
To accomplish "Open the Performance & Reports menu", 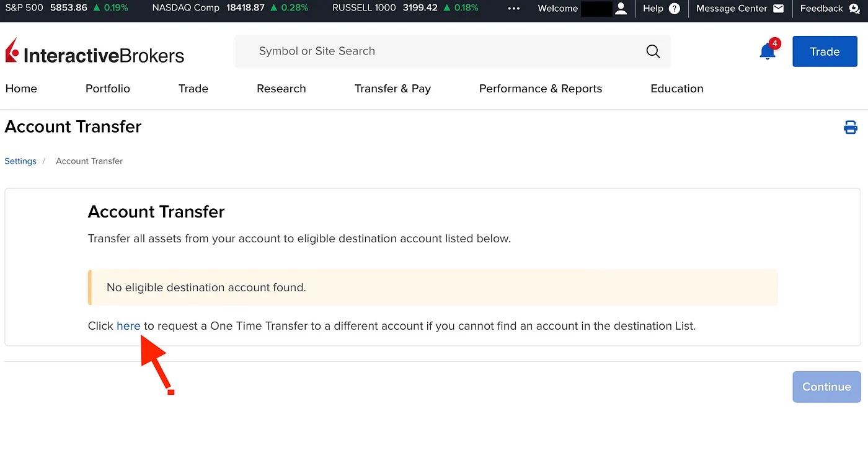I will (540, 89).
